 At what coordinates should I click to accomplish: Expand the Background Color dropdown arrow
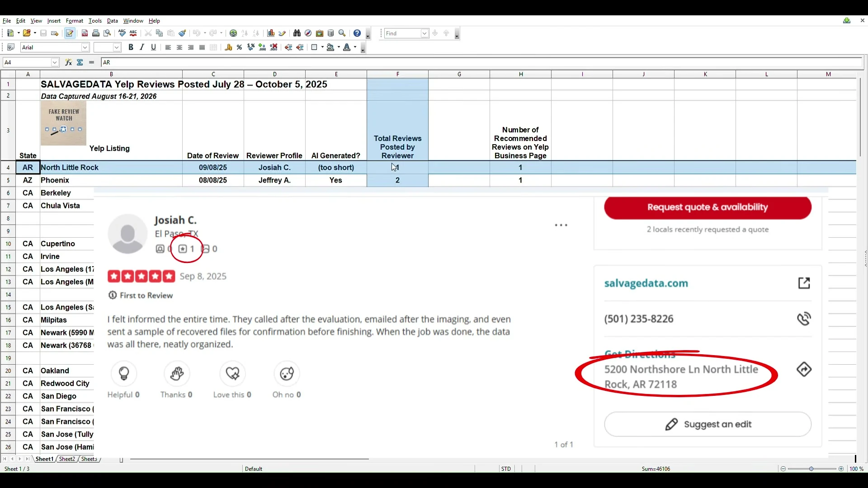(339, 47)
